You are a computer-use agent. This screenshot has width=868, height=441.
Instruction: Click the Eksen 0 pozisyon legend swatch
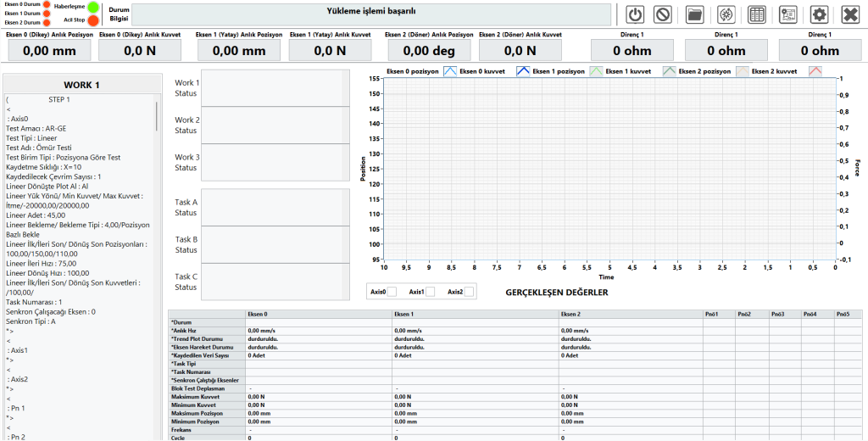click(x=450, y=72)
